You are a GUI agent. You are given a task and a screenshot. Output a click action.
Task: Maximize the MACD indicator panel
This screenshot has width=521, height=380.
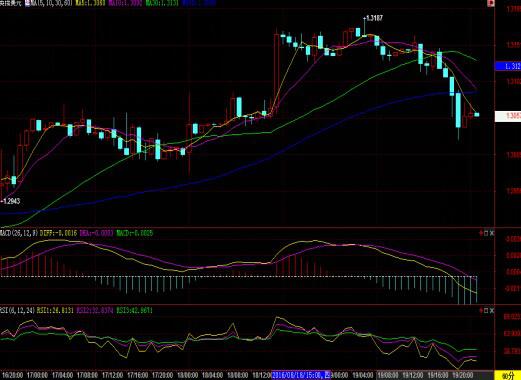point(486,233)
